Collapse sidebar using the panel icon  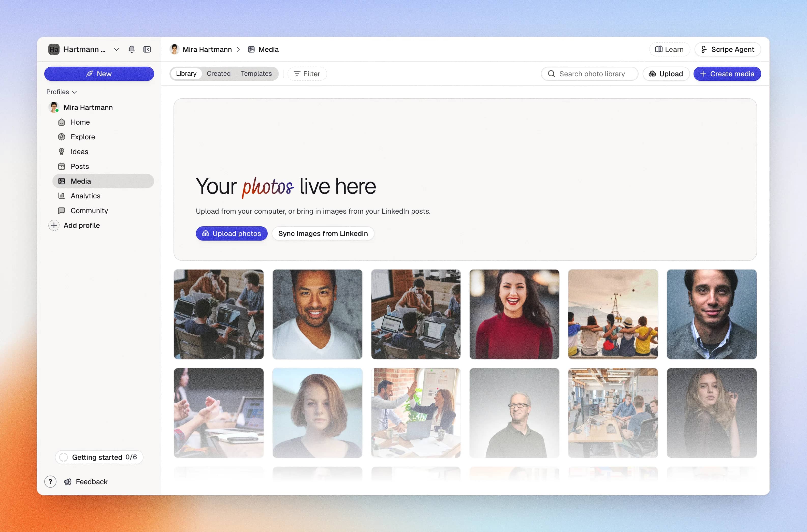(x=147, y=49)
